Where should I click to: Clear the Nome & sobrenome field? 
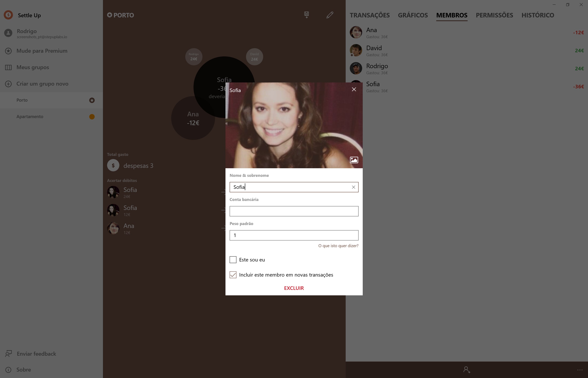coord(353,187)
